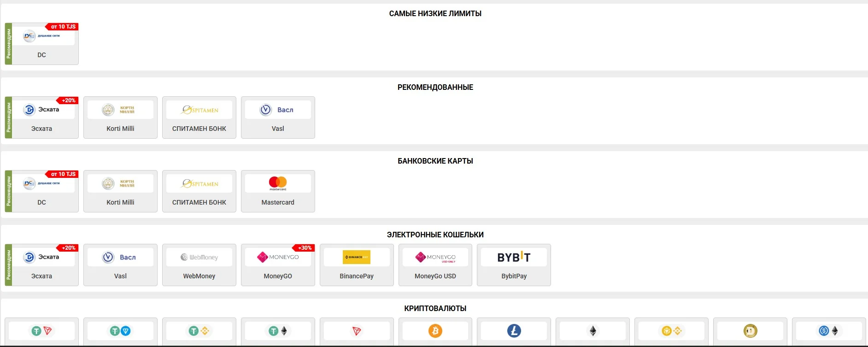Image resolution: width=868 pixels, height=347 pixels.
Task: Select the Mastercard payment method
Action: (x=278, y=191)
